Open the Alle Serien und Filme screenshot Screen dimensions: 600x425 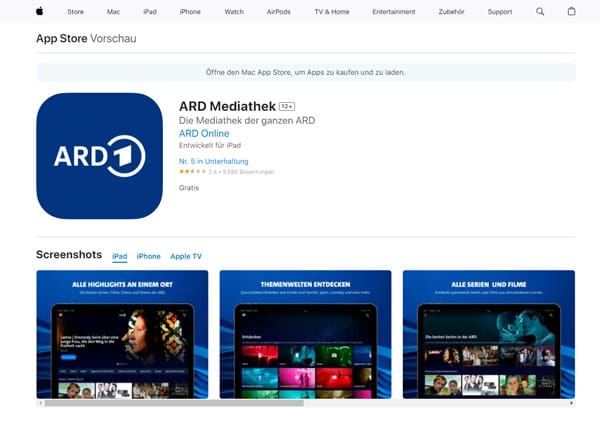pyautogui.click(x=489, y=334)
